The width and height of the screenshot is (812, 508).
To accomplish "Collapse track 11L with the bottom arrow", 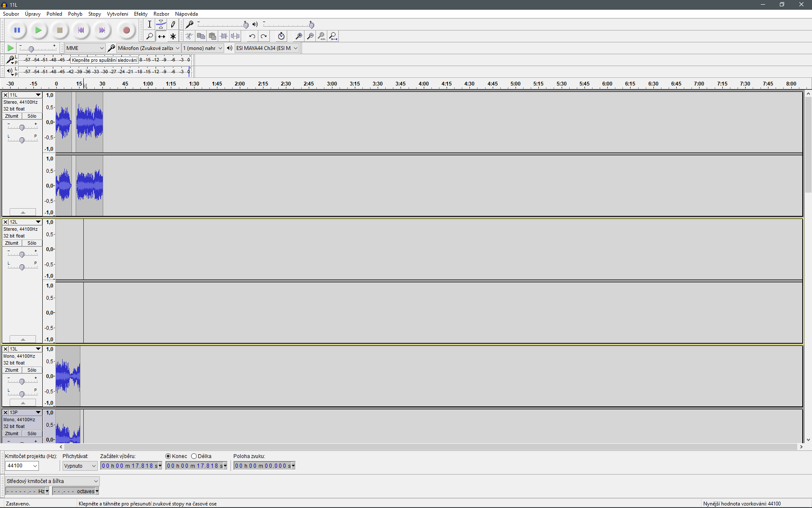I will pos(23,212).
